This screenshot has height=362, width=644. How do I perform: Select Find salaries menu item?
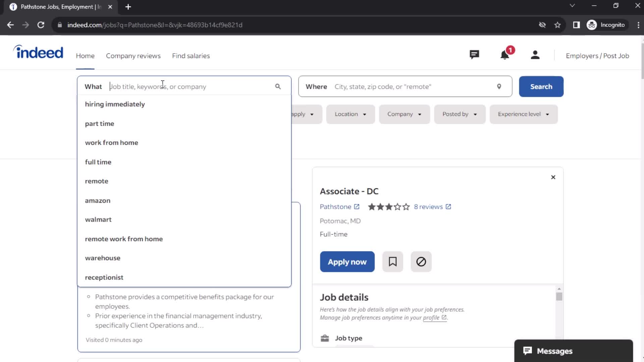(x=191, y=55)
